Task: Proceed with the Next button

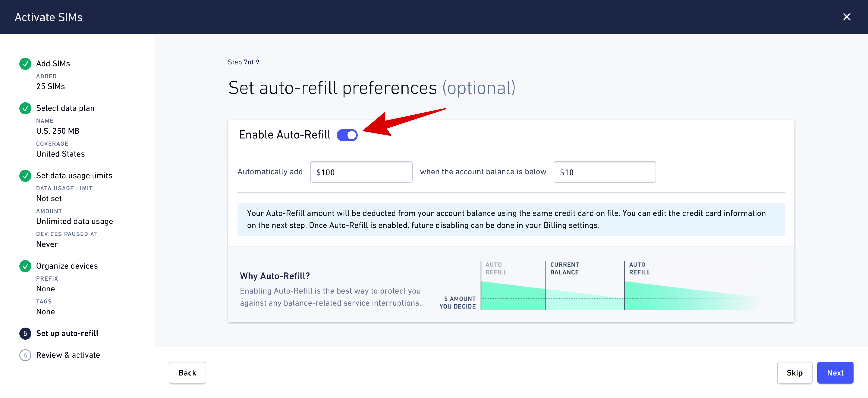Action: (835, 373)
